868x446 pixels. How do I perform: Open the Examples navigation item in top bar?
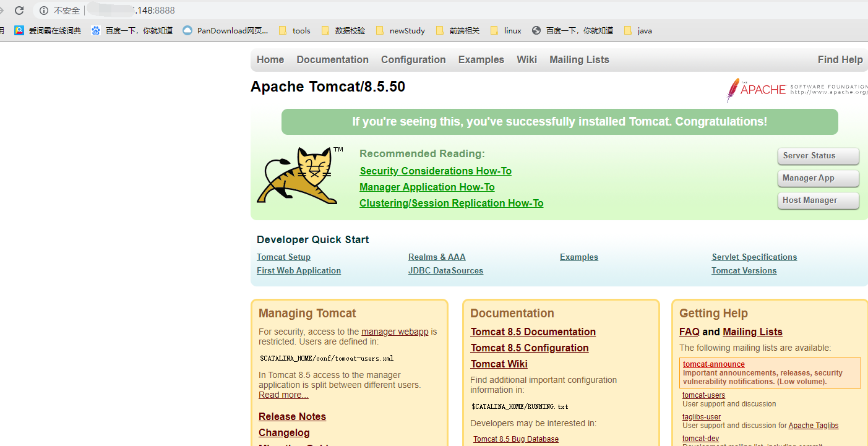[x=481, y=60]
